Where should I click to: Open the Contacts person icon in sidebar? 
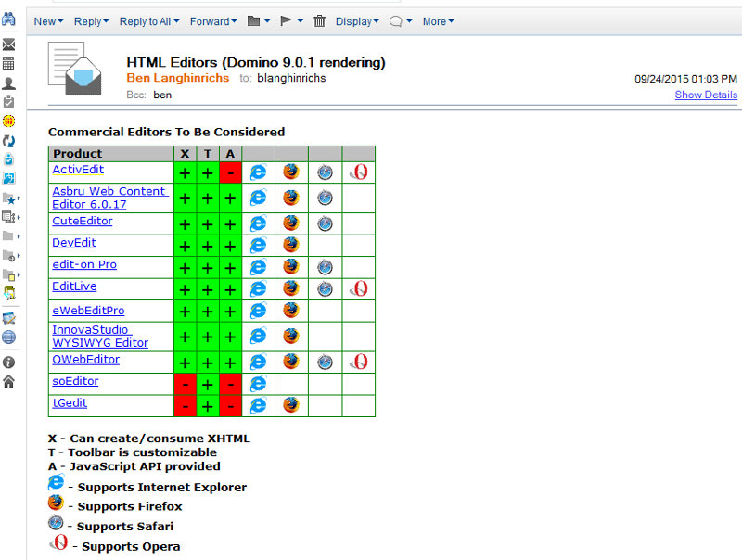coord(9,83)
